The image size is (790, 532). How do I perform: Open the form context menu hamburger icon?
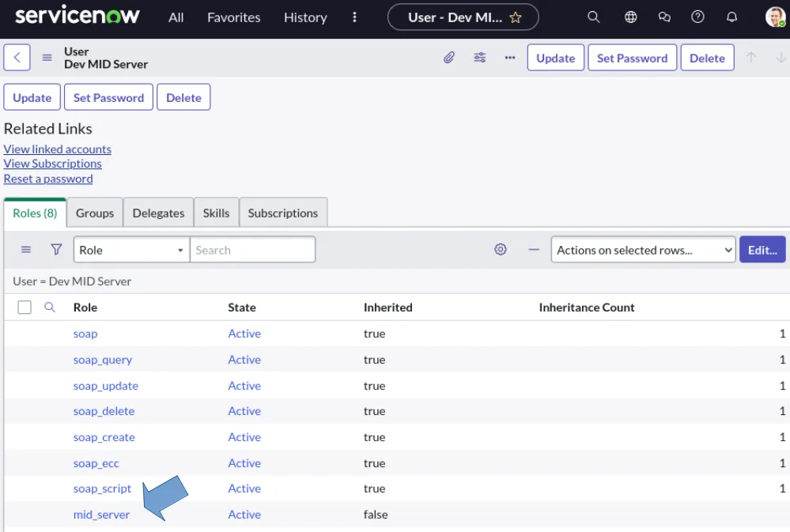(47, 58)
